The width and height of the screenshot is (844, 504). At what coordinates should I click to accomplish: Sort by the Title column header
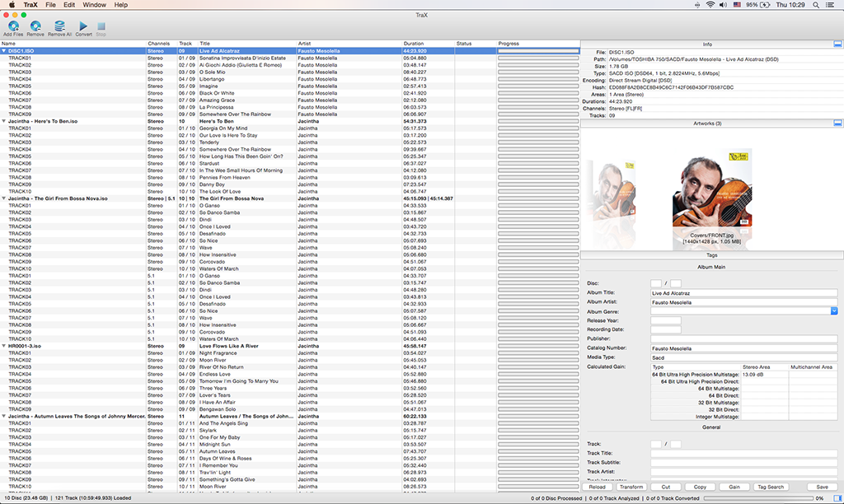pyautogui.click(x=247, y=44)
